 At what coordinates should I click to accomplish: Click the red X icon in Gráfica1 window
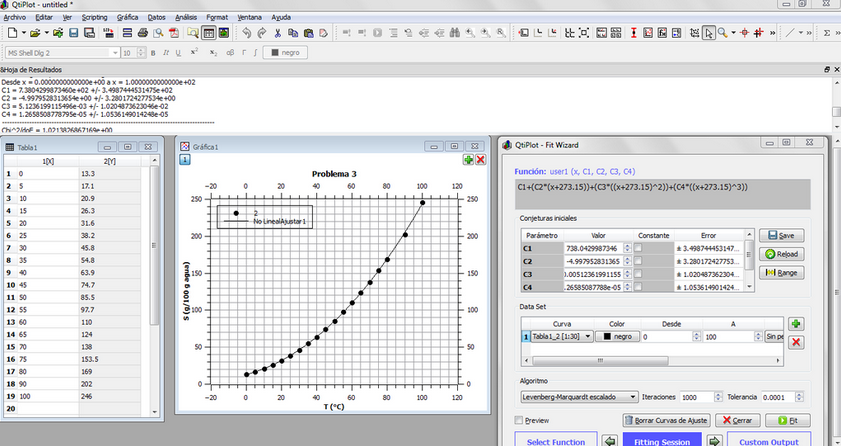pos(481,159)
